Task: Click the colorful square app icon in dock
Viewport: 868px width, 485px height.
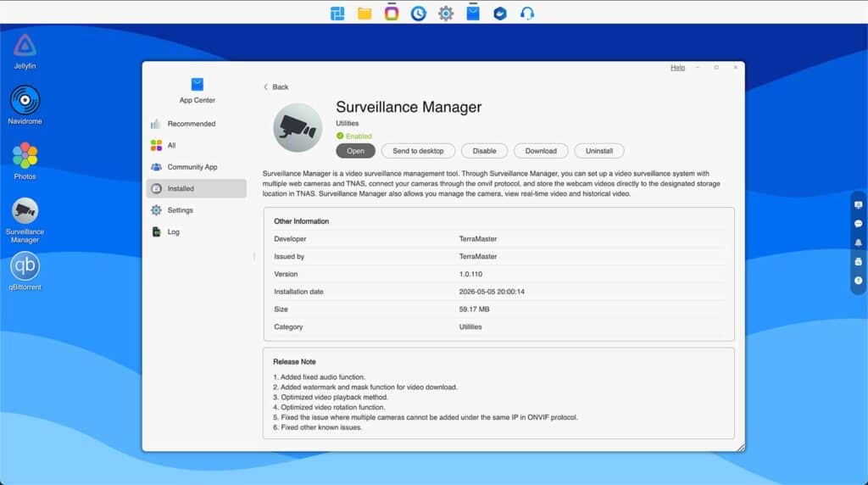Action: 392,12
